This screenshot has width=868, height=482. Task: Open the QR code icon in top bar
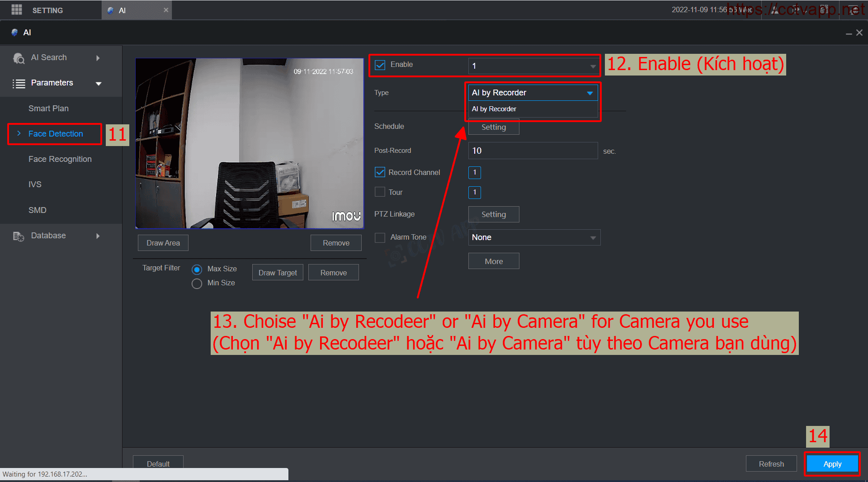point(824,10)
